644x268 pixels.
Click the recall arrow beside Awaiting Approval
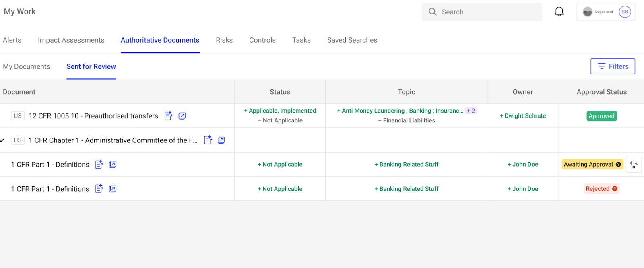[x=634, y=165]
